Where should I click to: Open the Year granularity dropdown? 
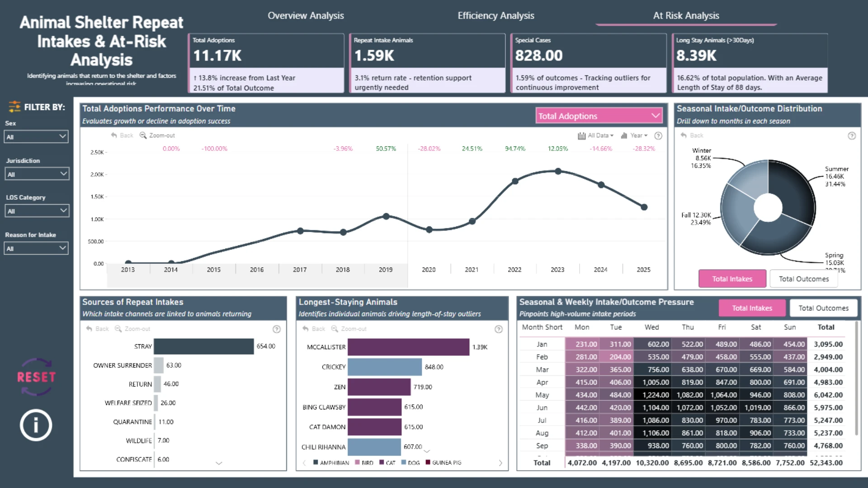coord(634,136)
